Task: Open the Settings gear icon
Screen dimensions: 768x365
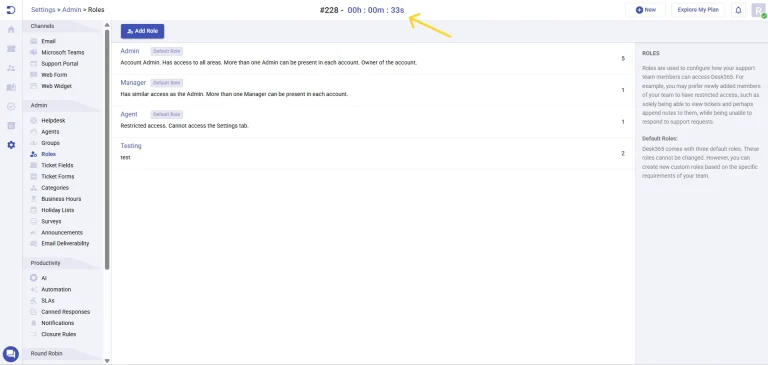Action: tap(11, 145)
